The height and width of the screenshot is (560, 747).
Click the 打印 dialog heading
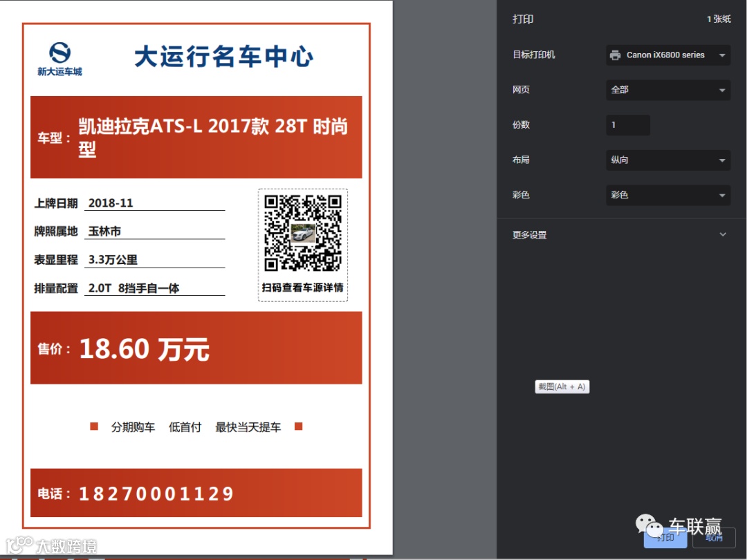click(x=523, y=19)
